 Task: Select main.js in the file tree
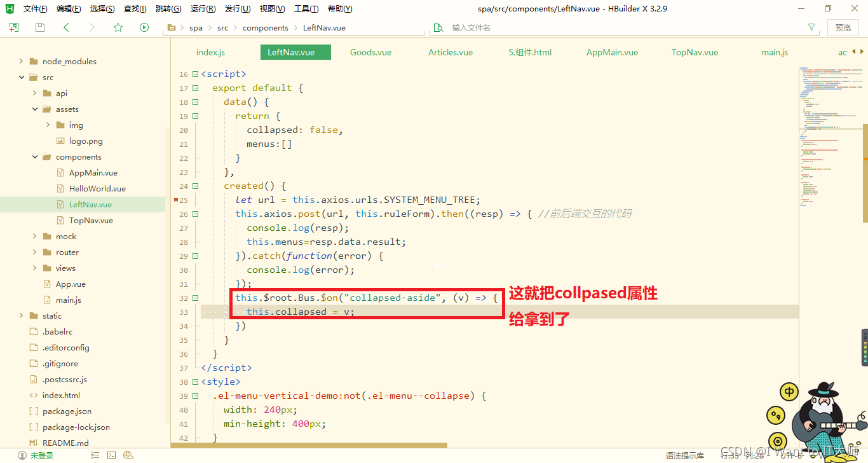tap(69, 300)
